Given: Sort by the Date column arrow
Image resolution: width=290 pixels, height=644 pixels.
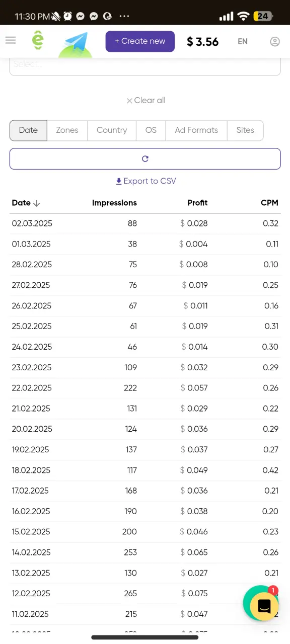Looking at the screenshot, I should coord(37,203).
